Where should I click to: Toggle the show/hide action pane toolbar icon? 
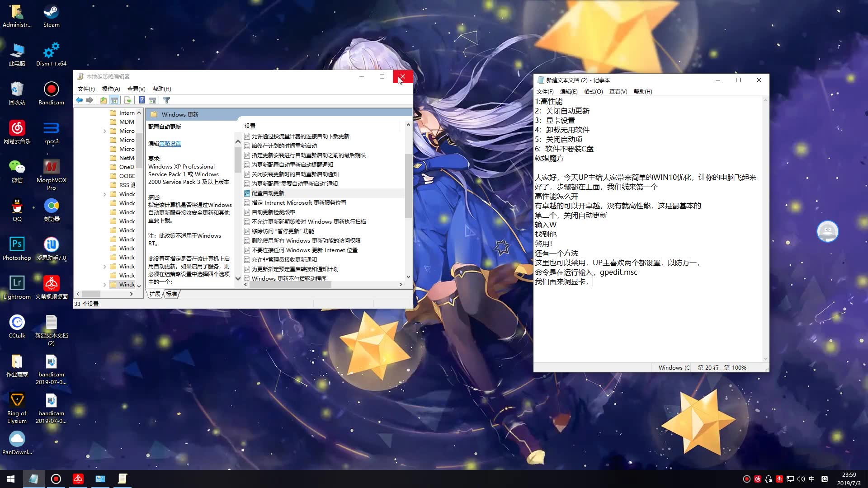(152, 100)
